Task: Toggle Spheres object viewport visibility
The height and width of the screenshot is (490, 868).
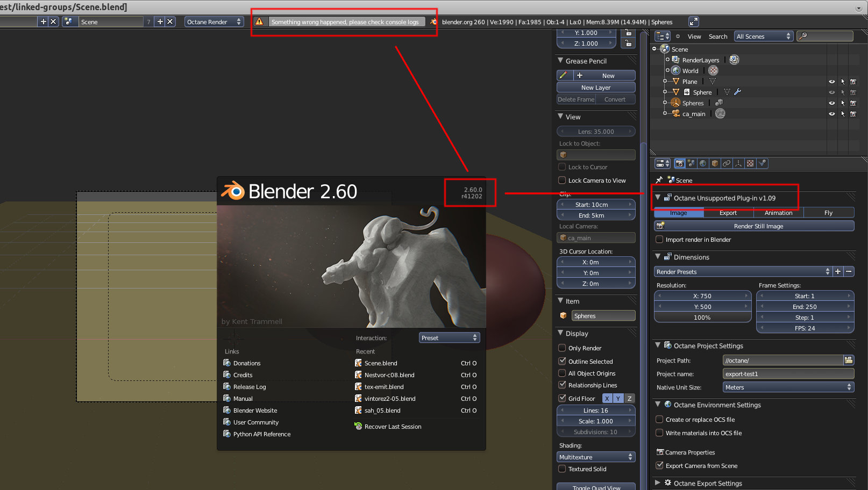Action: click(x=832, y=103)
